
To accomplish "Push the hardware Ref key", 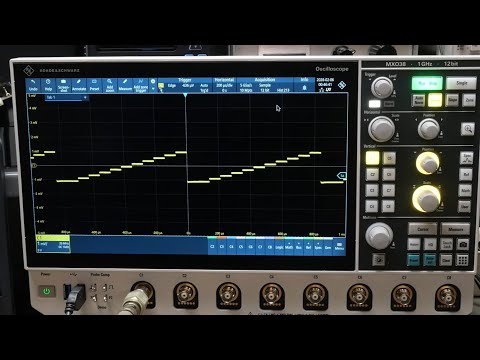I will pos(466,174).
